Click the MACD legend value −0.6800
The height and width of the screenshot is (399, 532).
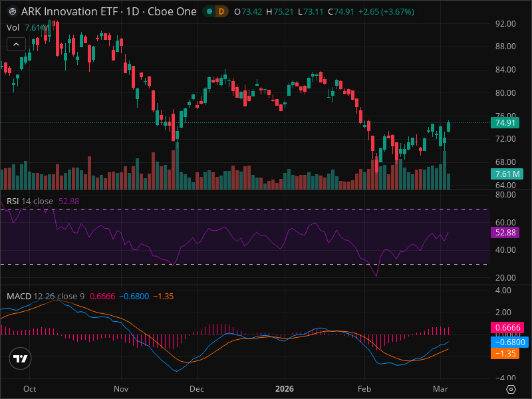pos(134,296)
